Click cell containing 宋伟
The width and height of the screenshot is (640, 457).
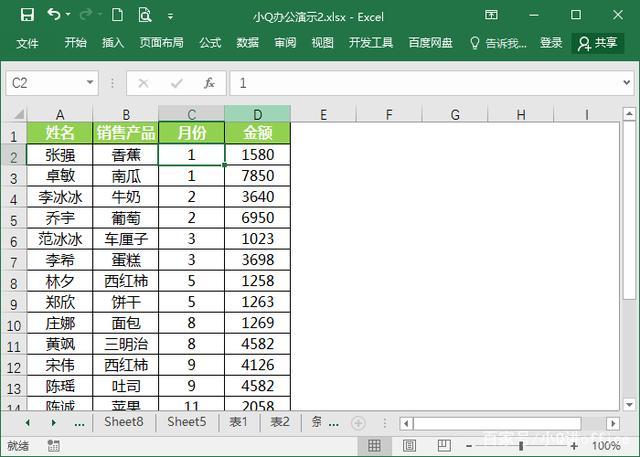pos(60,365)
